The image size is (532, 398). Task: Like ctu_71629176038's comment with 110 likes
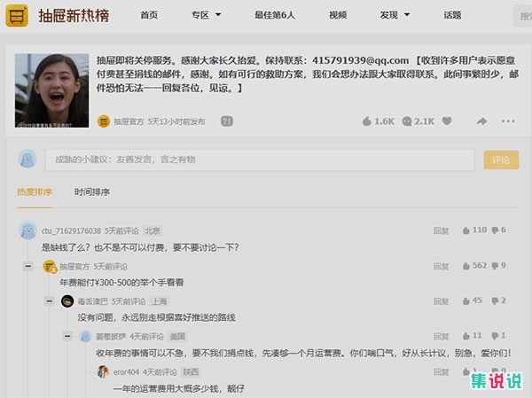tap(466, 230)
